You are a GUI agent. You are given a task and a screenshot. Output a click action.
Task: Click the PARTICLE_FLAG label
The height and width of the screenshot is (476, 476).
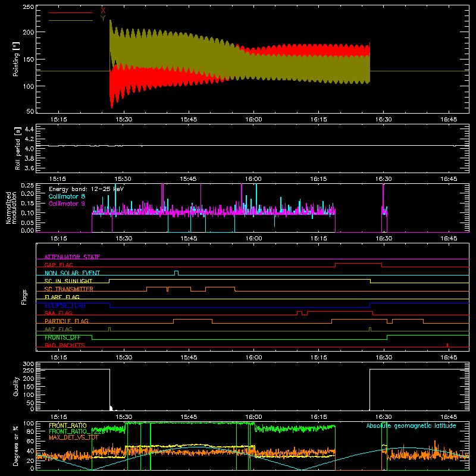(x=67, y=321)
